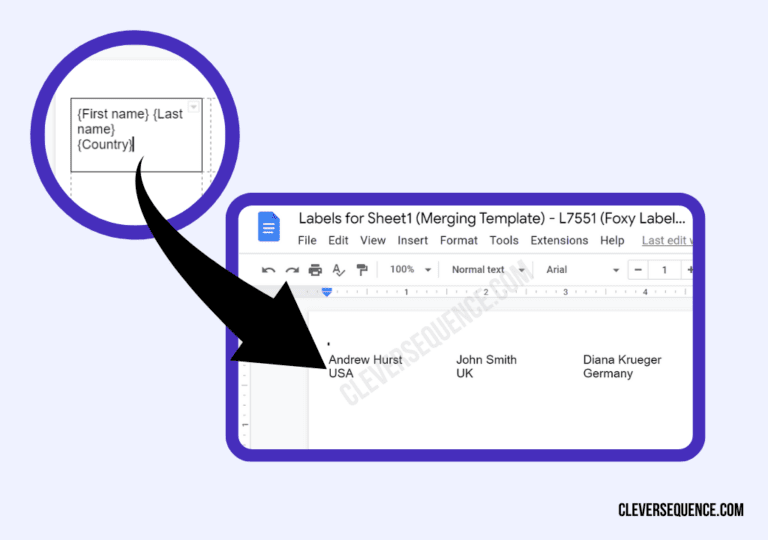Click the blue indent marker on ruler
The height and width of the screenshot is (540, 768).
click(327, 292)
